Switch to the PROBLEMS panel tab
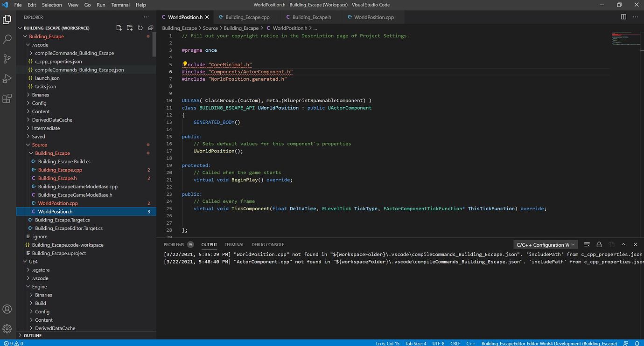The width and height of the screenshot is (644, 346). point(174,245)
